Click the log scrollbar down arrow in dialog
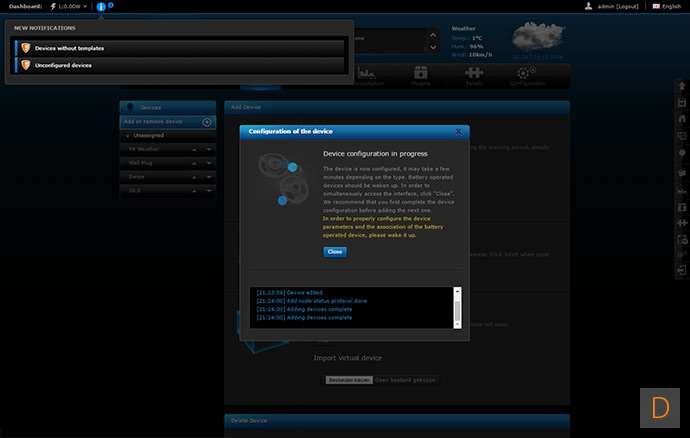The height and width of the screenshot is (438, 690). [x=457, y=324]
